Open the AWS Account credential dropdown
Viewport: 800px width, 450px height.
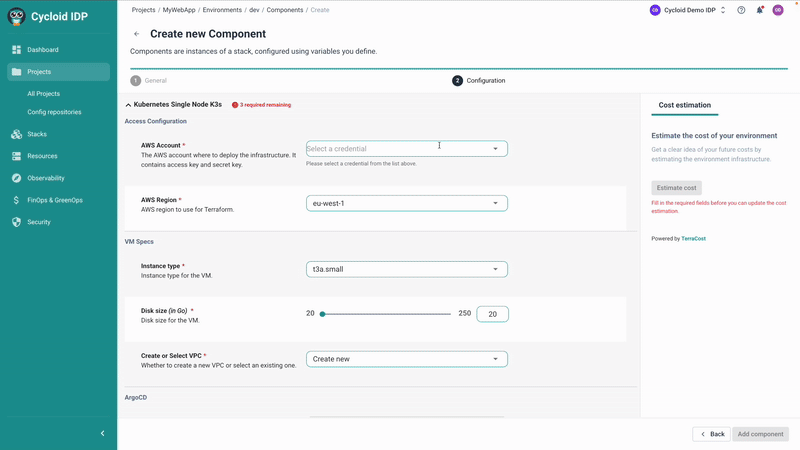pos(406,149)
